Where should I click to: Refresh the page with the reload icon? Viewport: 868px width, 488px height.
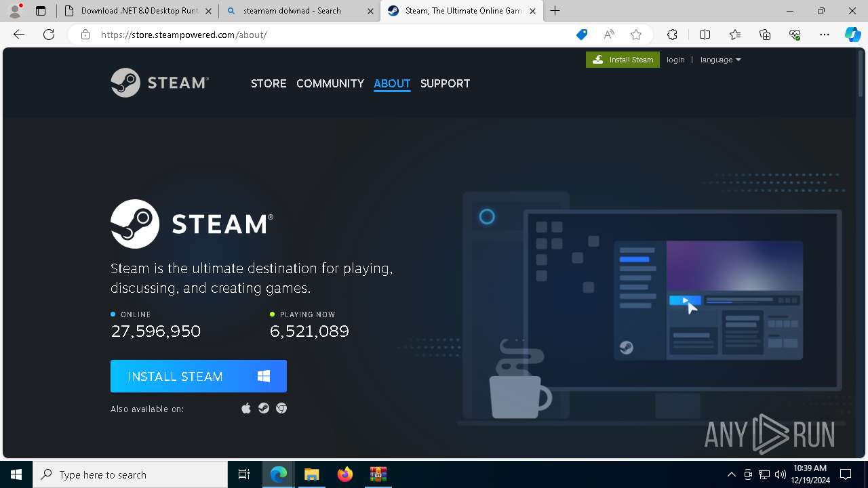pyautogui.click(x=49, y=35)
